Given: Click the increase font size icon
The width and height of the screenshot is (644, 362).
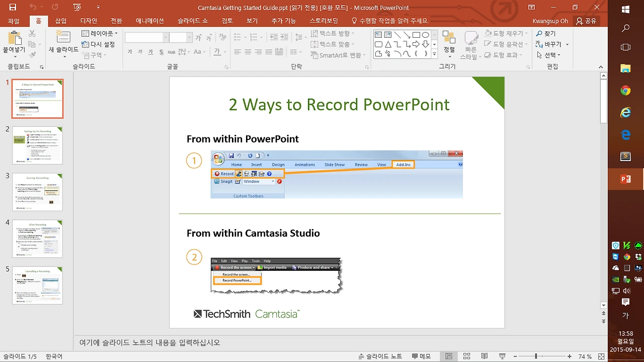Looking at the screenshot, I should click(x=198, y=38).
